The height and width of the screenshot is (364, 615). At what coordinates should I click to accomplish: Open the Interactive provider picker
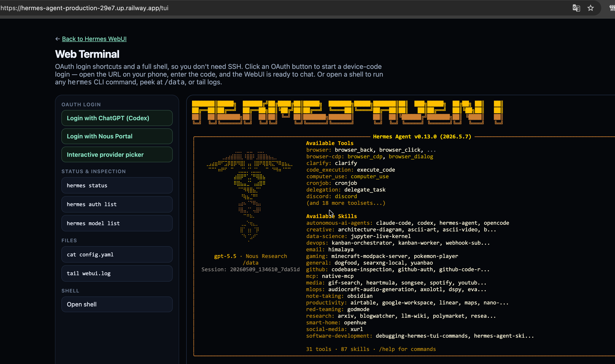117,155
